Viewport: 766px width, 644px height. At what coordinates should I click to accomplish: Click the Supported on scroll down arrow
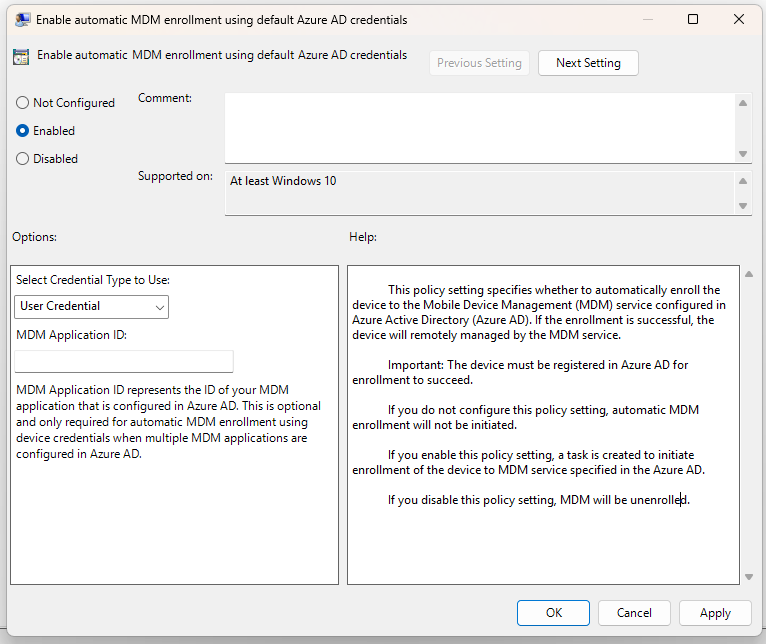[743, 206]
